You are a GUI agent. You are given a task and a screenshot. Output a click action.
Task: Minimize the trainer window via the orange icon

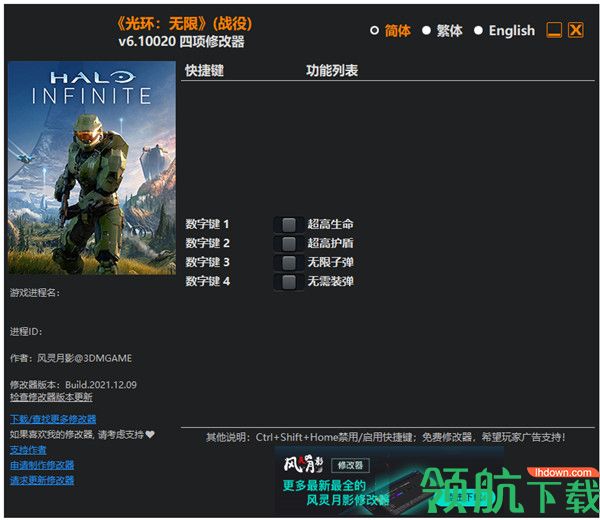554,30
